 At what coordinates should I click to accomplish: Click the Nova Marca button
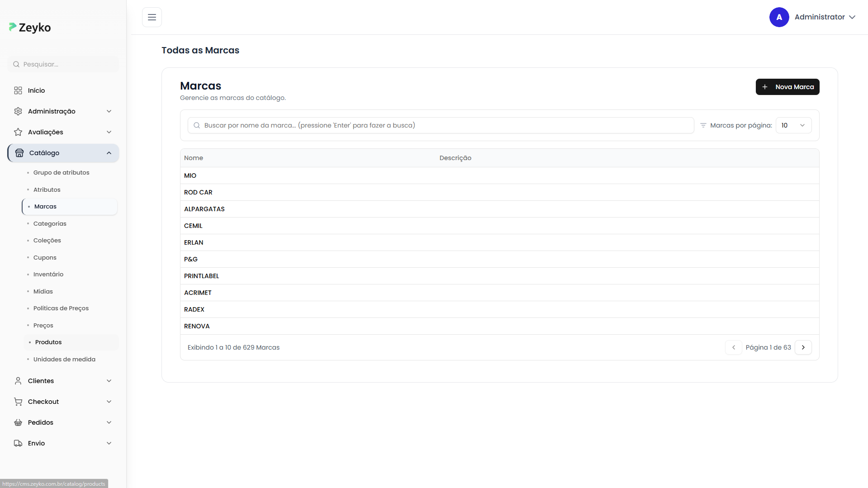[x=787, y=87]
